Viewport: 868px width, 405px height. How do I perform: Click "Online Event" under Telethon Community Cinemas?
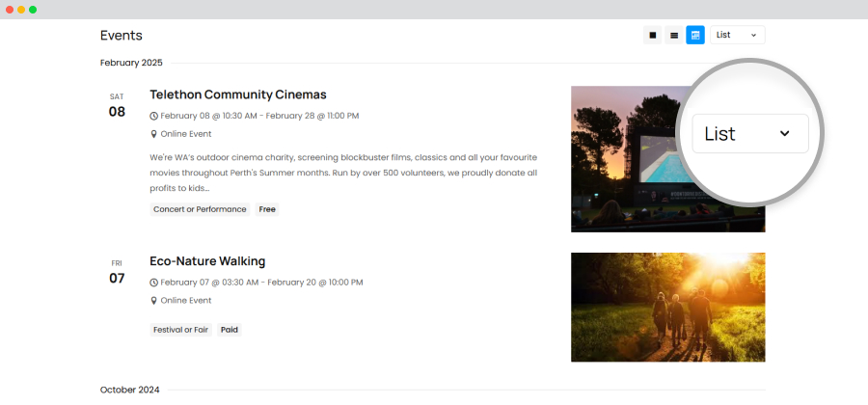[x=186, y=134]
